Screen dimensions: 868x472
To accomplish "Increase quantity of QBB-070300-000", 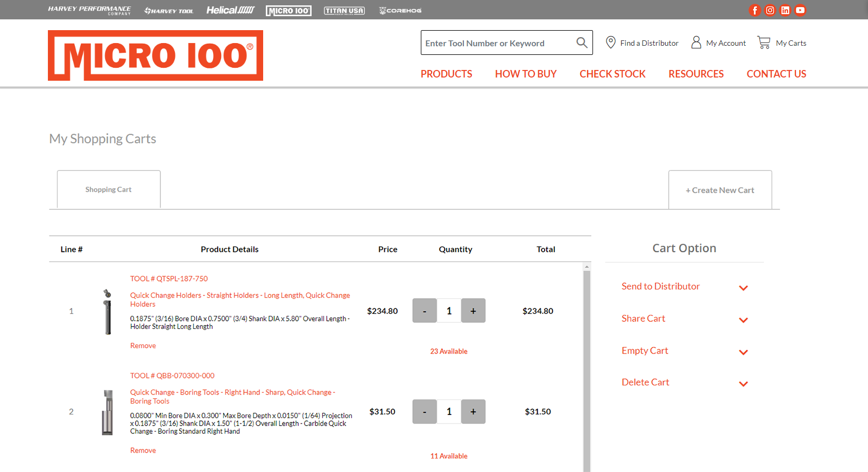I will (474, 412).
